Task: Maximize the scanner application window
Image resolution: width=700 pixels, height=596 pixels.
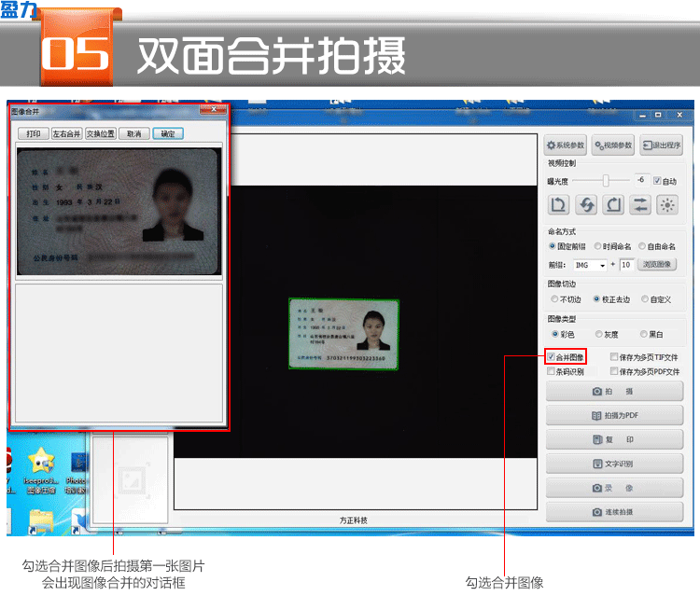Action: [x=658, y=116]
